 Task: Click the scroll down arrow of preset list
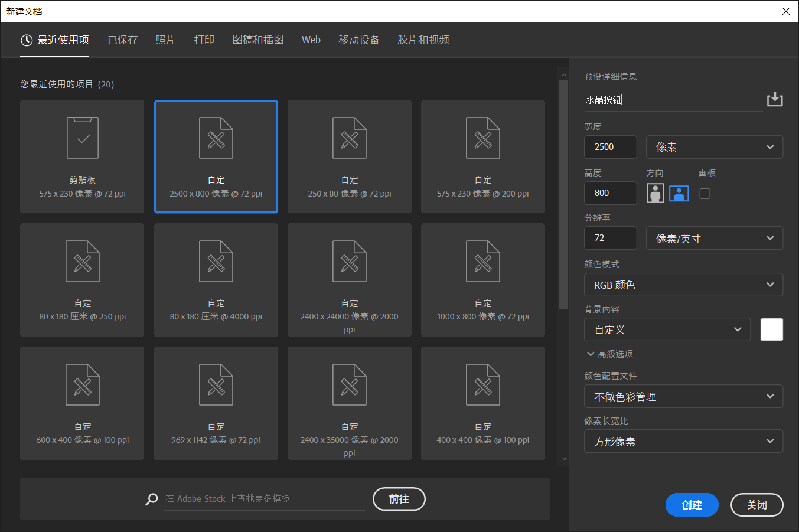click(x=563, y=459)
